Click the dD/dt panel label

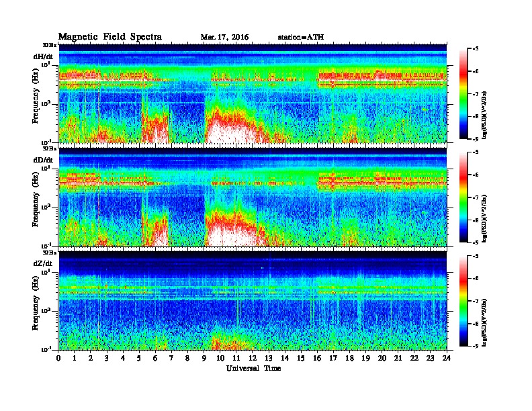(x=43, y=160)
